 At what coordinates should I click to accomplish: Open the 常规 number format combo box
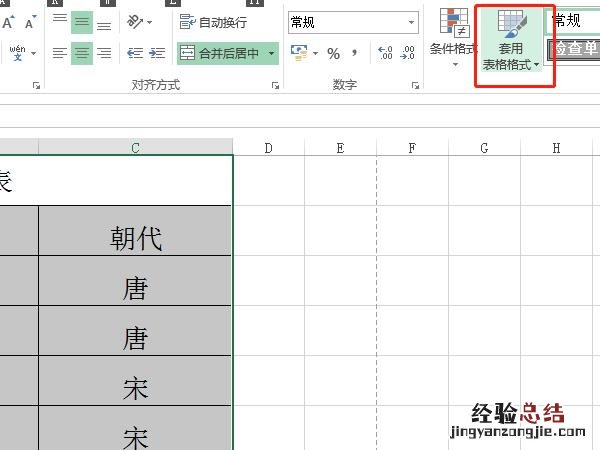pos(353,23)
